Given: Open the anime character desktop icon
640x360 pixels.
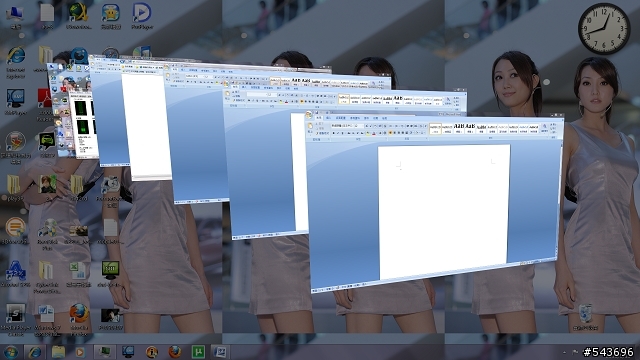Looking at the screenshot, I should [48, 187].
